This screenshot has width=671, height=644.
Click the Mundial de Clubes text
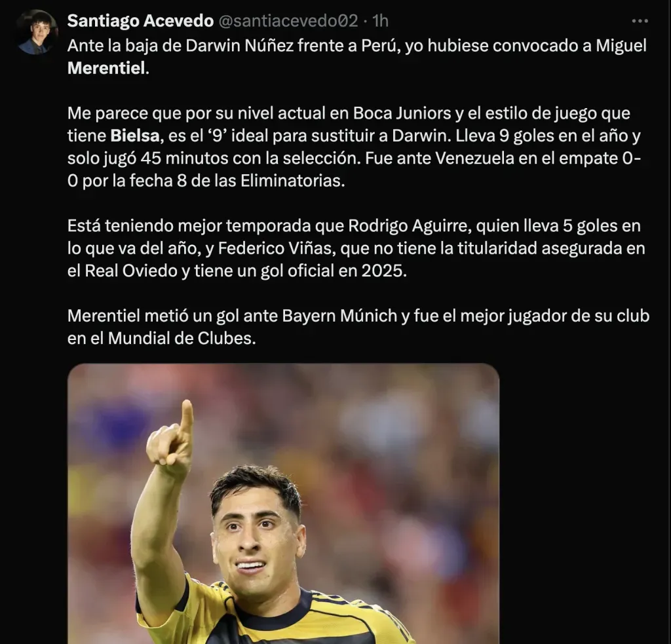pos(182,339)
